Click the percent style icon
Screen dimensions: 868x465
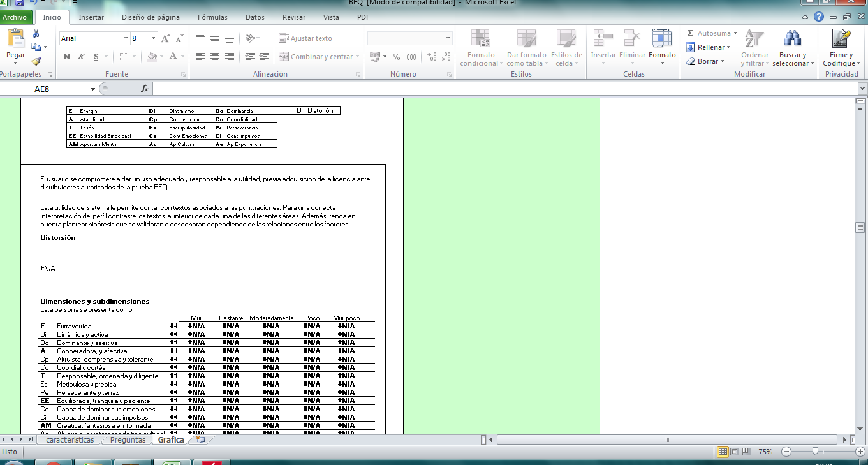tap(396, 57)
